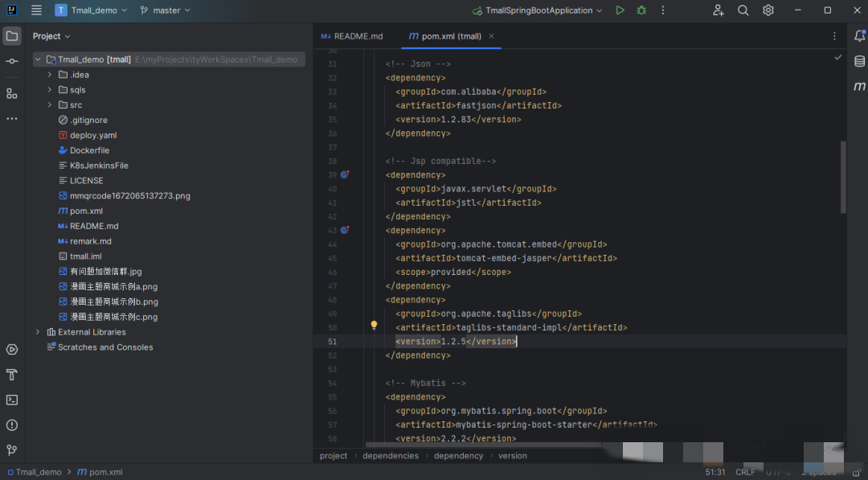Open the main hamburger menu

pos(36,10)
